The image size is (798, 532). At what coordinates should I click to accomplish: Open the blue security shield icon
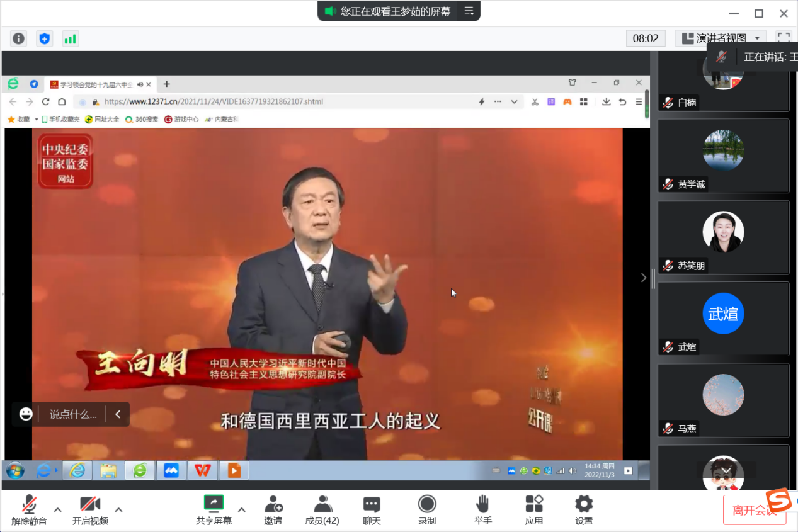click(44, 38)
